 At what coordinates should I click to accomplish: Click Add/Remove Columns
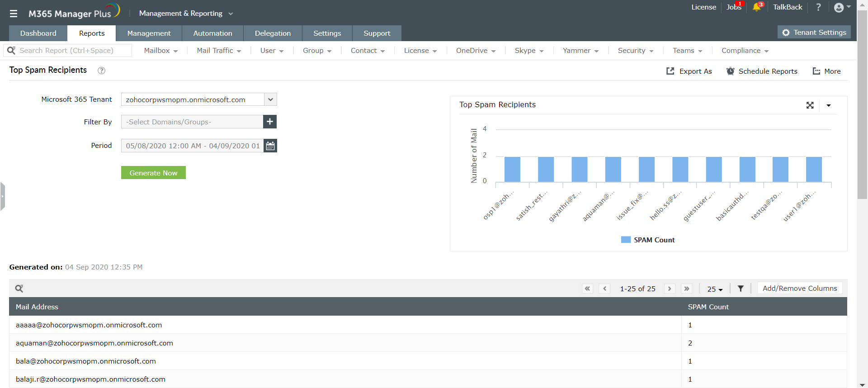[800, 289]
